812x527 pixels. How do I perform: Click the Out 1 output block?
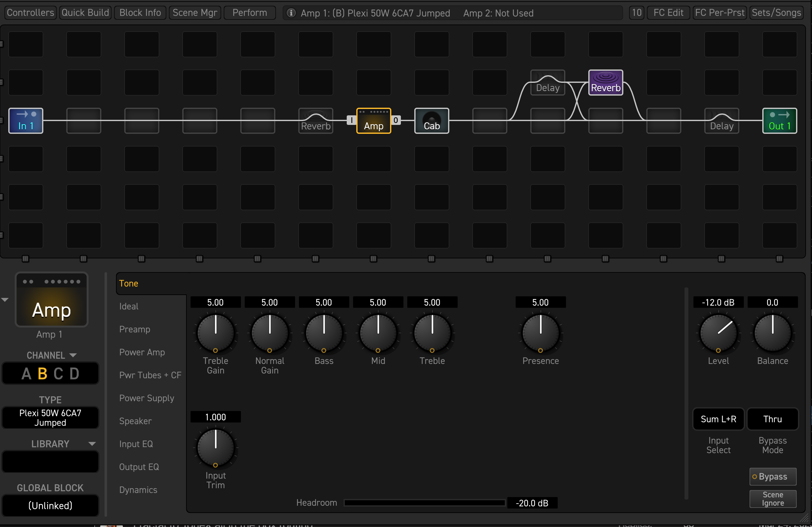(x=779, y=121)
